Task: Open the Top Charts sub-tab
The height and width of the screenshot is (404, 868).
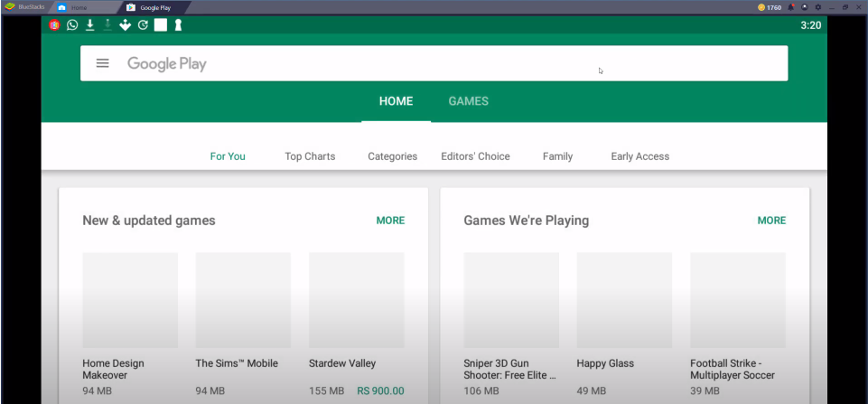Action: (310, 156)
